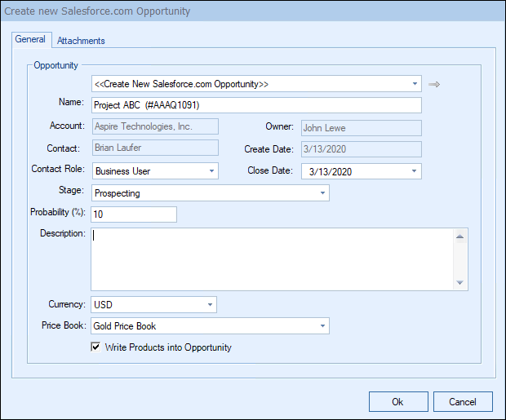The height and width of the screenshot is (420, 506).
Task: Click the Owner field showing John Lewe
Action: tap(360, 127)
